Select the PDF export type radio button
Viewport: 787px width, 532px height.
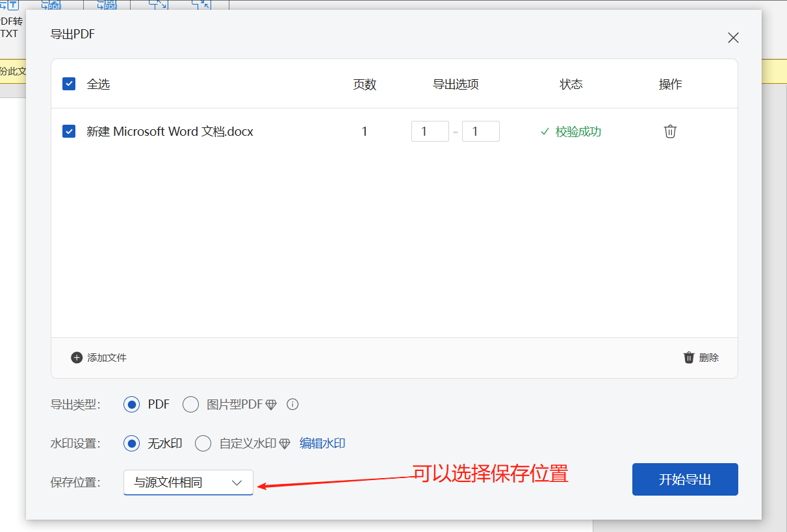point(132,405)
